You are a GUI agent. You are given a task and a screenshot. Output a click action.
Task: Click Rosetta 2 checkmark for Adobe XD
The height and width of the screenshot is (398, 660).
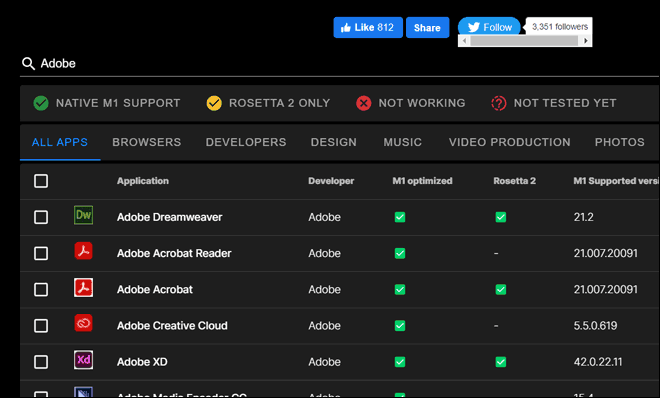[x=501, y=362]
